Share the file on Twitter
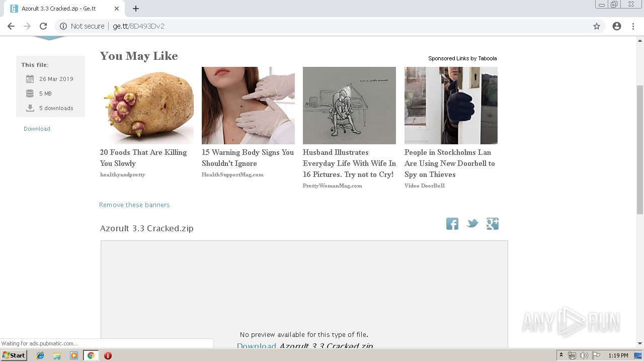 pyautogui.click(x=472, y=224)
